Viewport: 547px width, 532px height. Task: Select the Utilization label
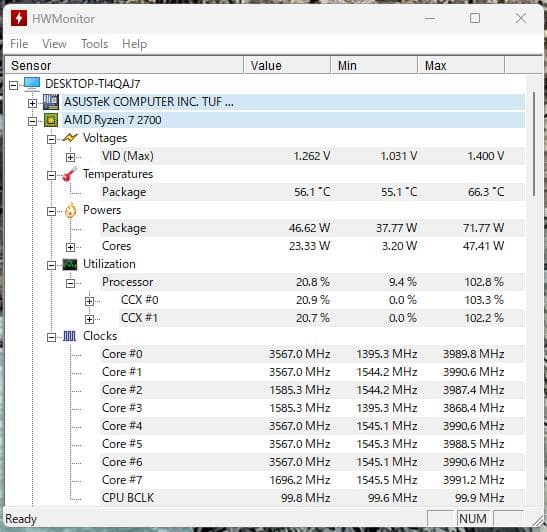109,264
